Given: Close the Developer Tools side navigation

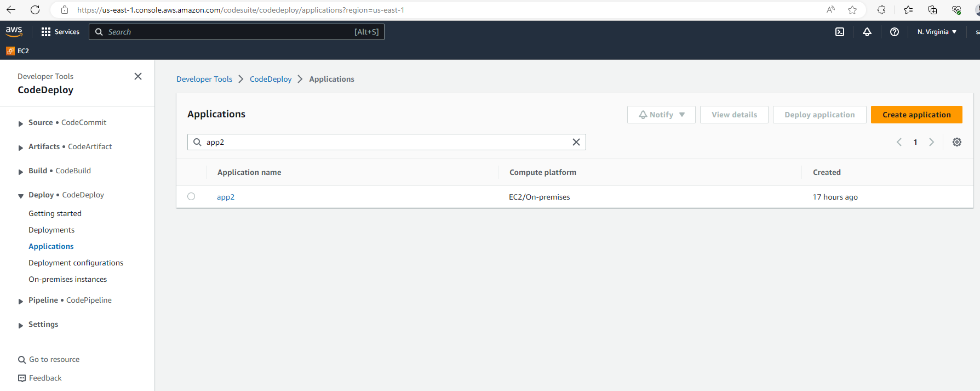Looking at the screenshot, I should tap(138, 76).
